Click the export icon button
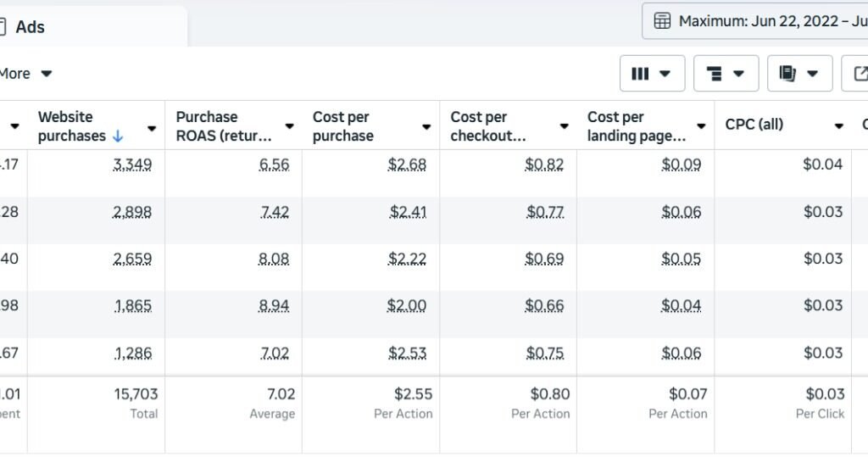Image resolution: width=868 pixels, height=457 pixels. [858, 74]
